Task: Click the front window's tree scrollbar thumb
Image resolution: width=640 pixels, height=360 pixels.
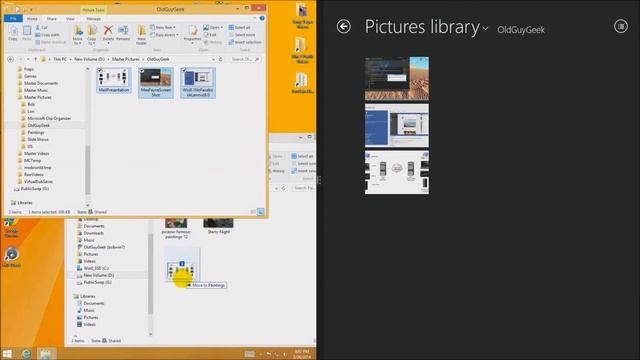Action: [x=88, y=169]
